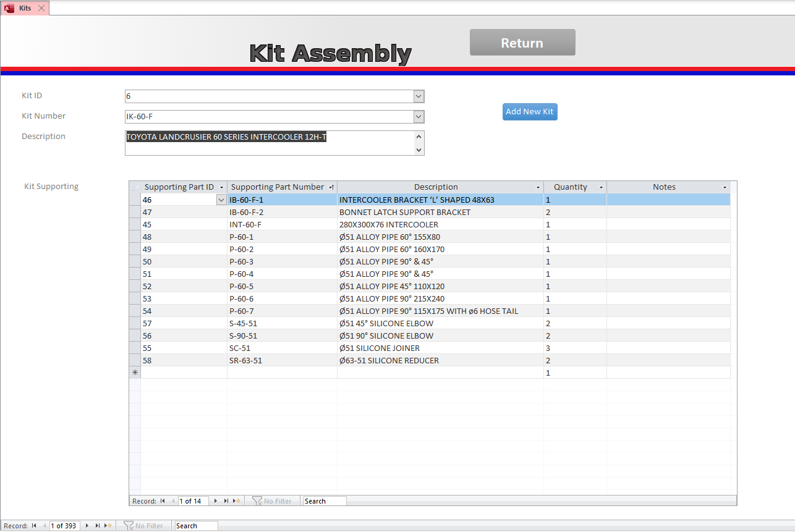Open the Quantity column filter arrow
This screenshot has width=795, height=532.
[601, 187]
